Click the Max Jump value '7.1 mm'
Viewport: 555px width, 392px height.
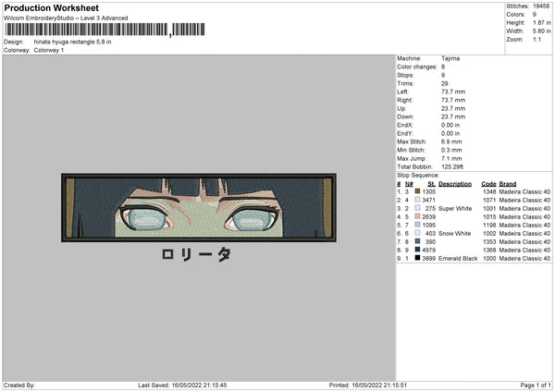click(x=451, y=159)
